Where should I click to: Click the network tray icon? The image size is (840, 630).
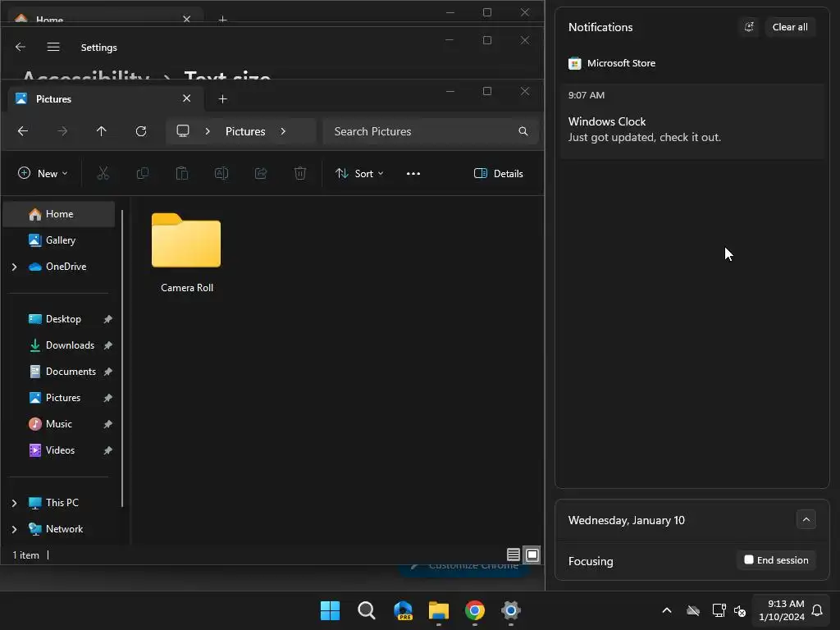[x=719, y=610]
